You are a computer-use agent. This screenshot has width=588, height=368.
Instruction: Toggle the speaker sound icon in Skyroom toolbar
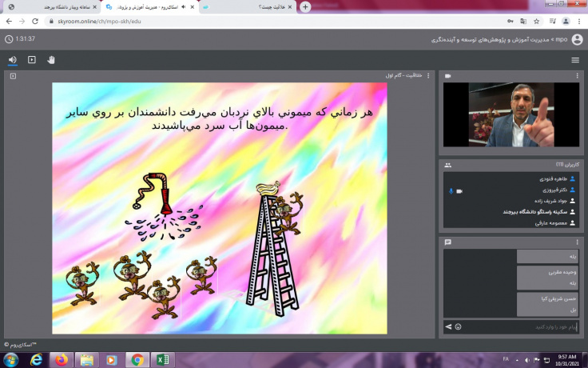pyautogui.click(x=12, y=60)
